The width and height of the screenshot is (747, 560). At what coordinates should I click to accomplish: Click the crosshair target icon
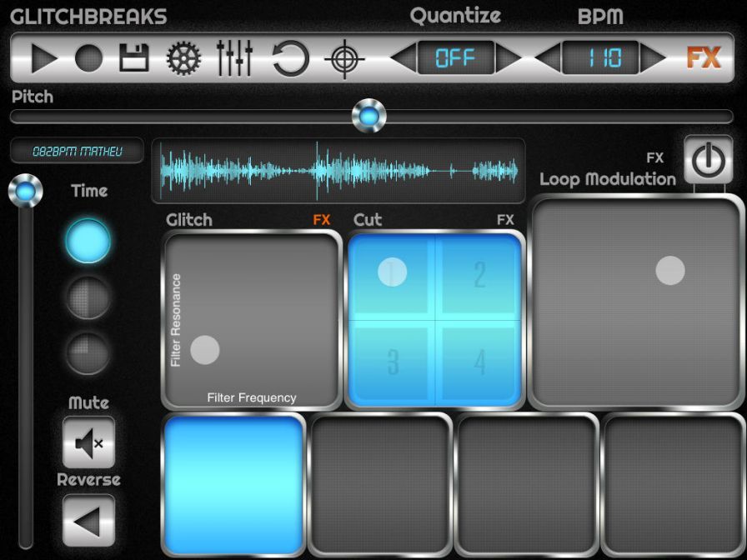(x=343, y=59)
